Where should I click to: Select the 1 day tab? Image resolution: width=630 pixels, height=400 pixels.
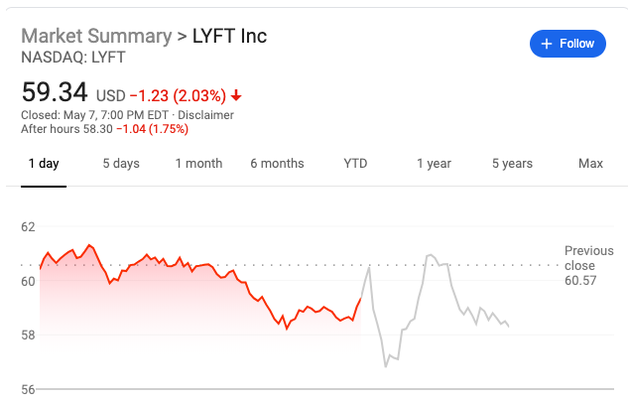(44, 163)
